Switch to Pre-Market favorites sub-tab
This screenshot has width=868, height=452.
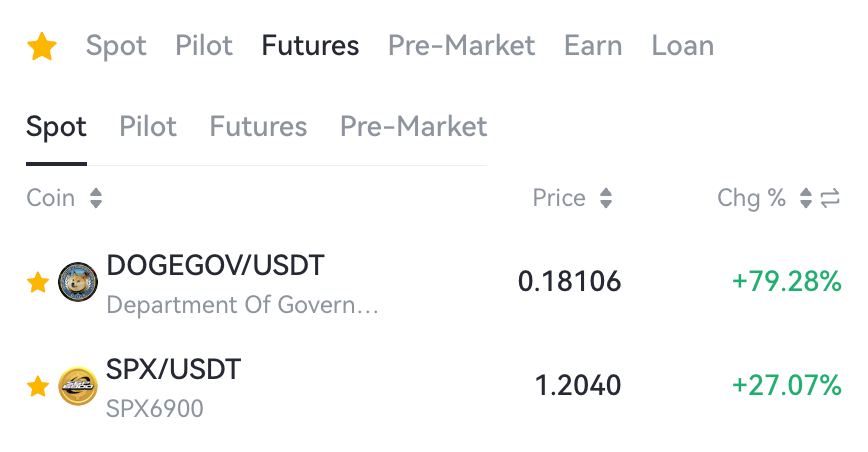(414, 126)
